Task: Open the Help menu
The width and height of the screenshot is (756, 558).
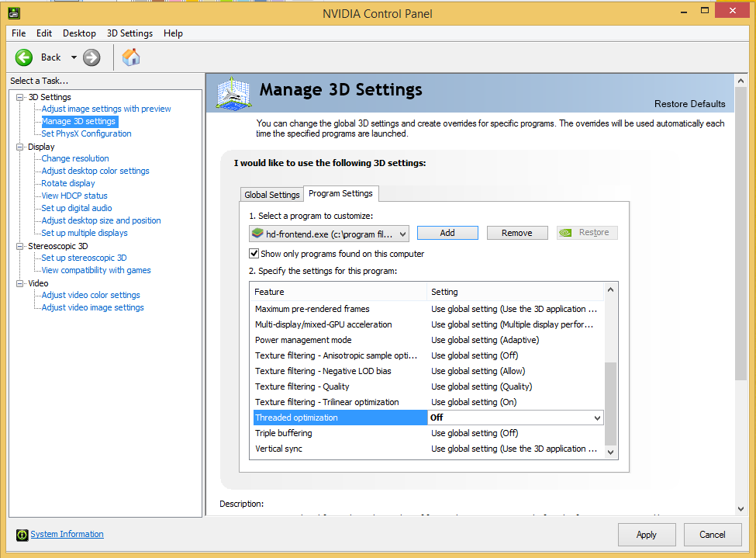Action: pyautogui.click(x=173, y=33)
